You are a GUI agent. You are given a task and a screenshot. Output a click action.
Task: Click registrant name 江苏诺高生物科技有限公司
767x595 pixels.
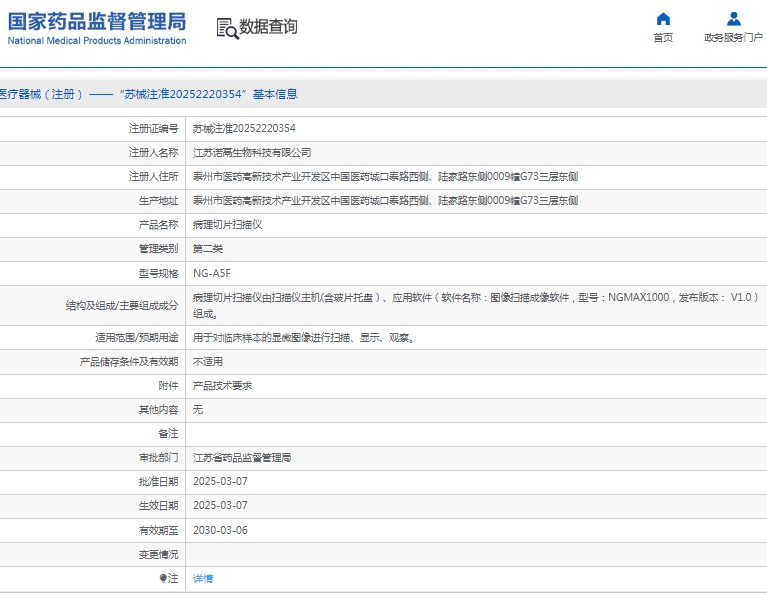pos(252,153)
